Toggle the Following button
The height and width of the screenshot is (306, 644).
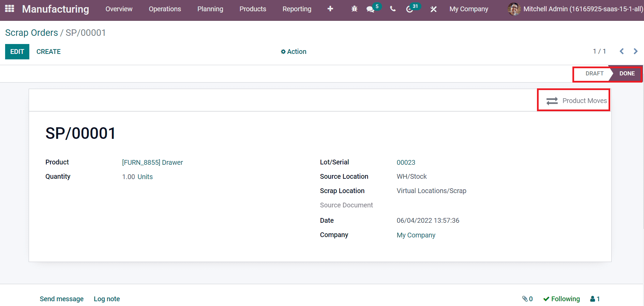pyautogui.click(x=561, y=299)
